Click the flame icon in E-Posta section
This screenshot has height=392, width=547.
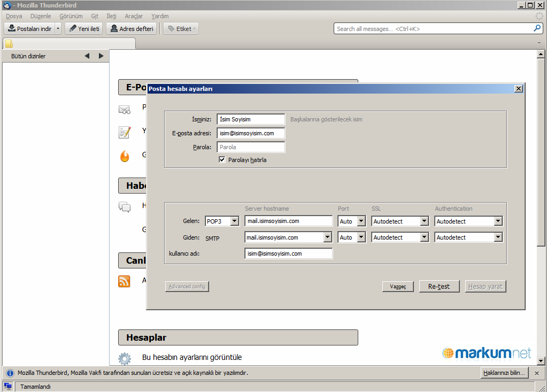click(125, 156)
